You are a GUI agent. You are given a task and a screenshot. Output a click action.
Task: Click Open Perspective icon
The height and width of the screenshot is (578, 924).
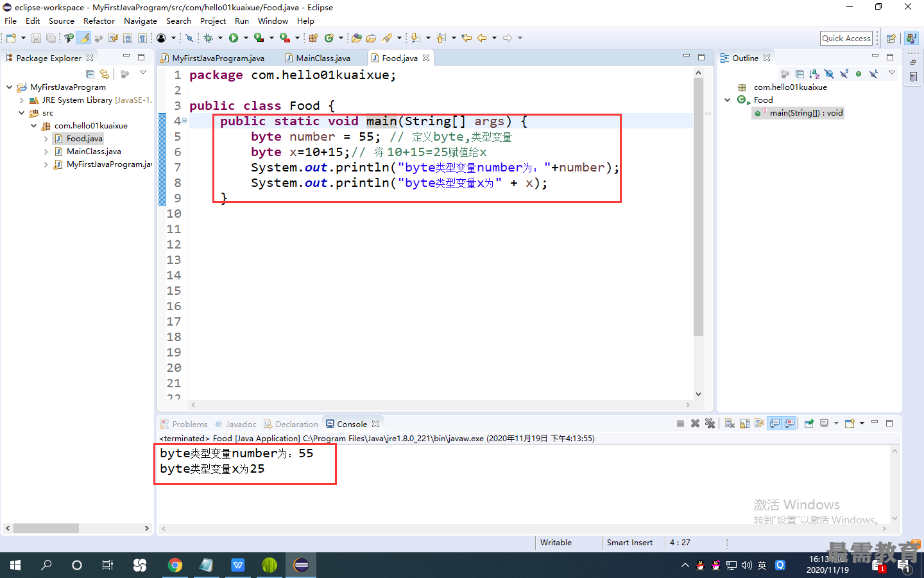pyautogui.click(x=891, y=39)
